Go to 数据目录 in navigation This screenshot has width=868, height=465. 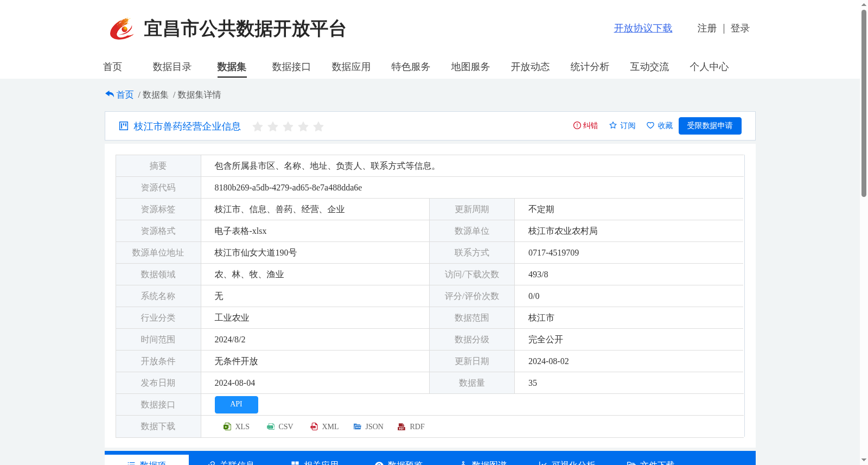172,67
